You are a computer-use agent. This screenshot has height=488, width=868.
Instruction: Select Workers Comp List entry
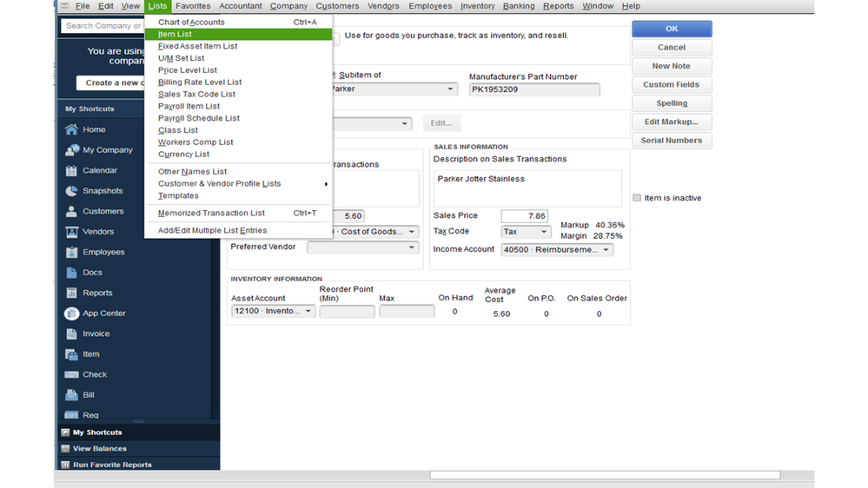239,142
